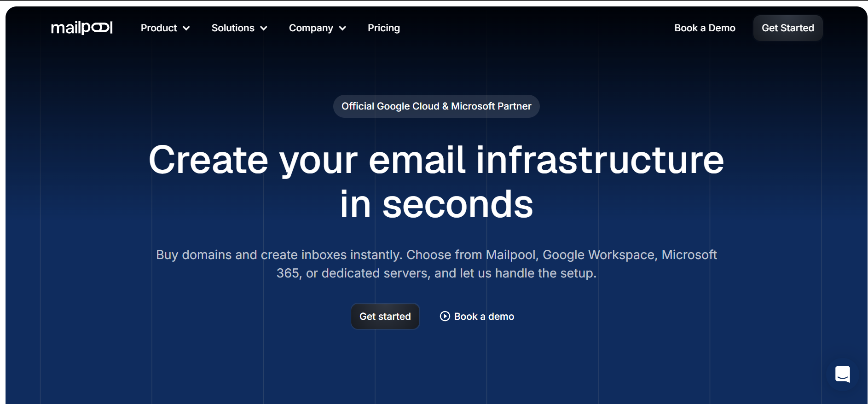Expand the Solutions dropdown chevron
The height and width of the screenshot is (404, 868).
click(264, 28)
